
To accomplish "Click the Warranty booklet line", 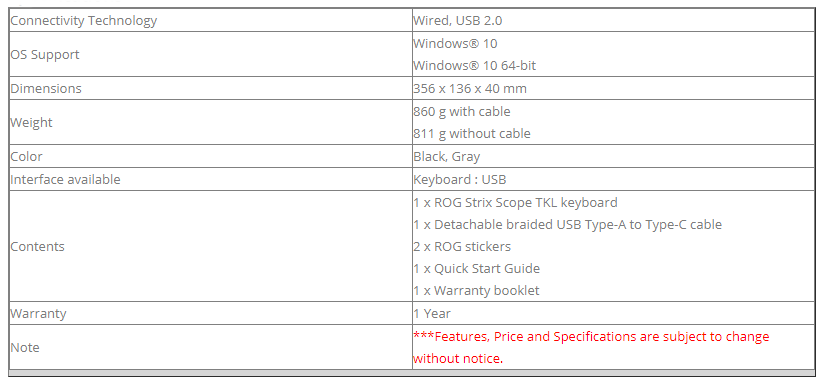I will point(476,291).
